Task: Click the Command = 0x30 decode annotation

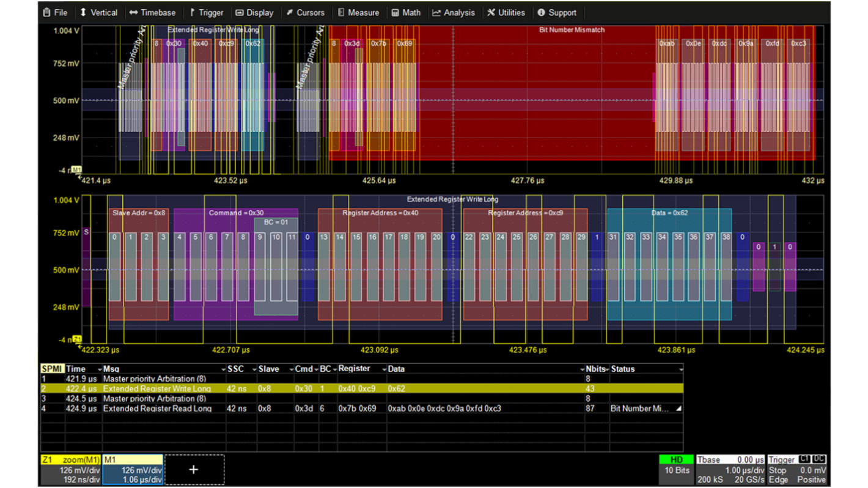Action: tap(237, 213)
